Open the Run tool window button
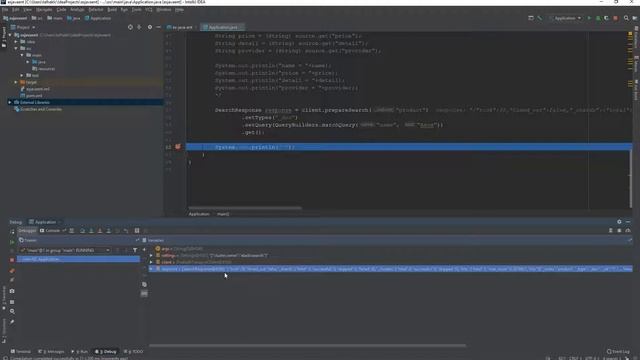Screen dimensions: 640x360 tap(80, 351)
